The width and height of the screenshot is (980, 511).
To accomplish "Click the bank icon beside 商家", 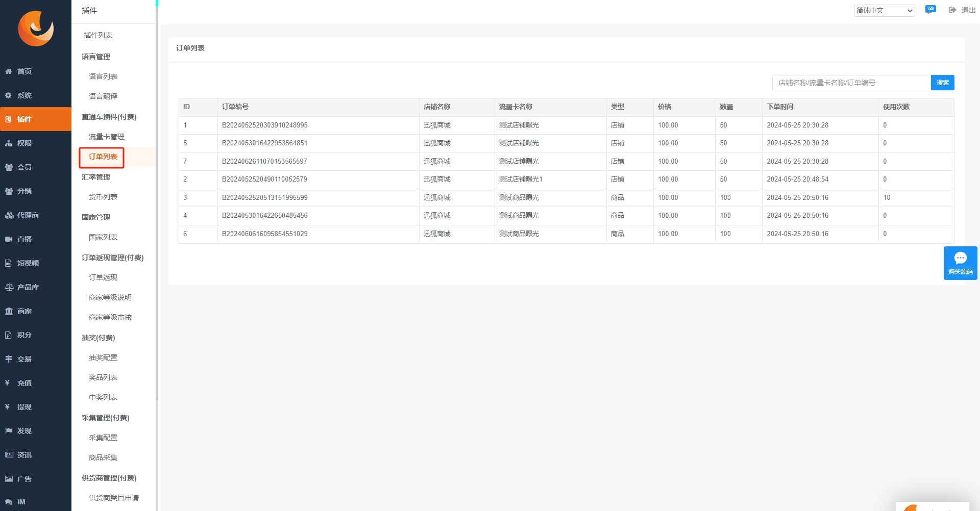I will click(x=9, y=311).
